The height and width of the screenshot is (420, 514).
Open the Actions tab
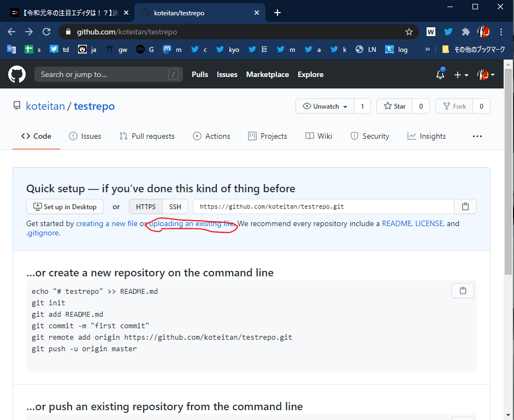(x=211, y=136)
